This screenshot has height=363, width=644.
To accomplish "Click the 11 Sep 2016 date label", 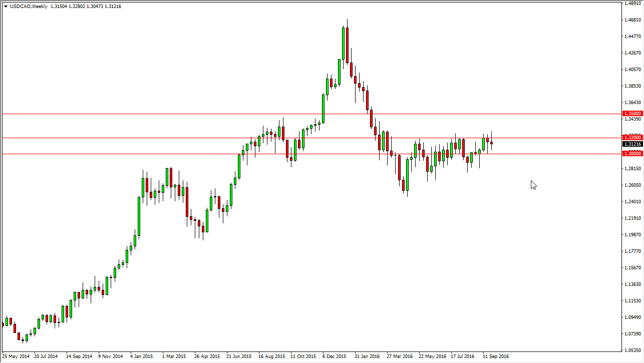I will click(495, 356).
